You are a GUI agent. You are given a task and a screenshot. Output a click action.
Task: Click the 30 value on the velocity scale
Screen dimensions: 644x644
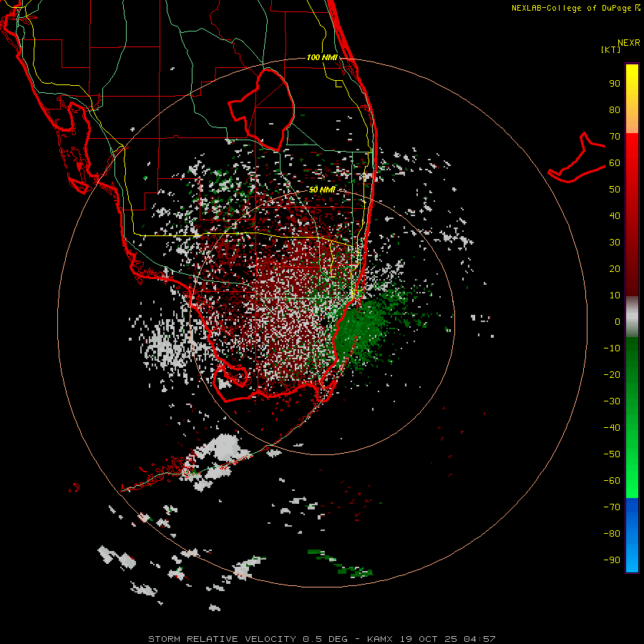[615, 243]
